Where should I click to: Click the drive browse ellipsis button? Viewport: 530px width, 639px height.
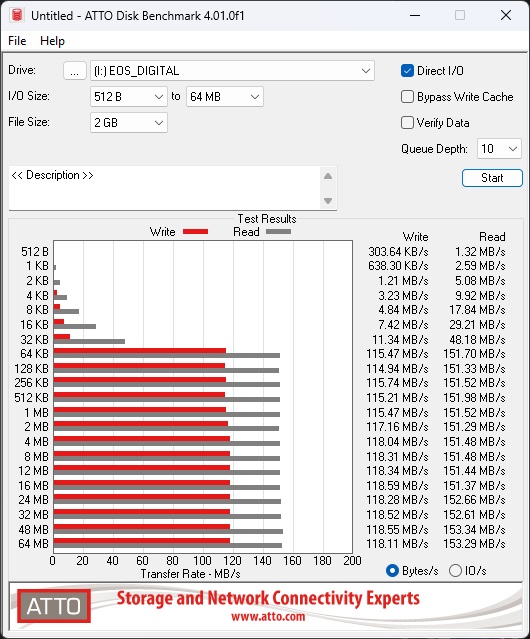[75, 71]
